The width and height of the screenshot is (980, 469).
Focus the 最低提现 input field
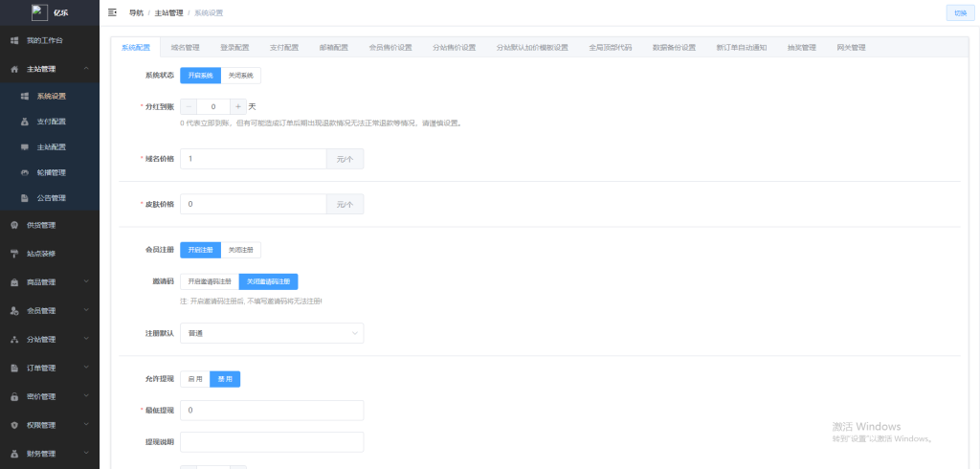point(272,411)
